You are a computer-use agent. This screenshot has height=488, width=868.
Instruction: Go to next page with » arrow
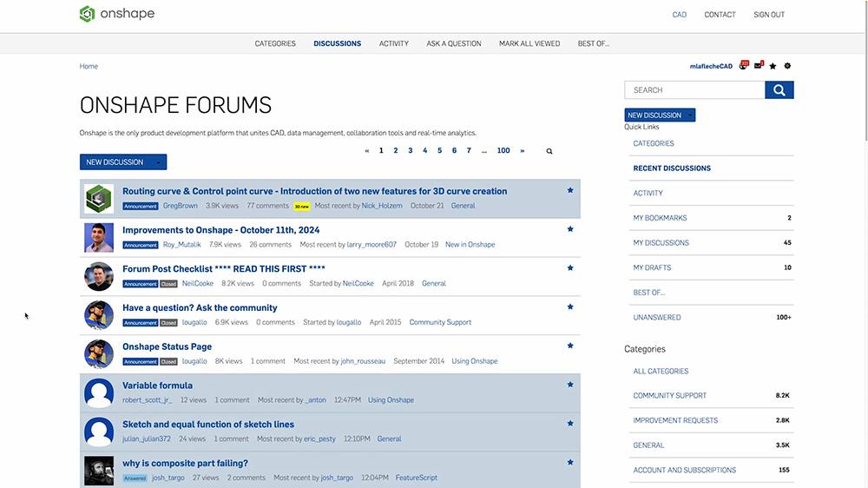(522, 151)
